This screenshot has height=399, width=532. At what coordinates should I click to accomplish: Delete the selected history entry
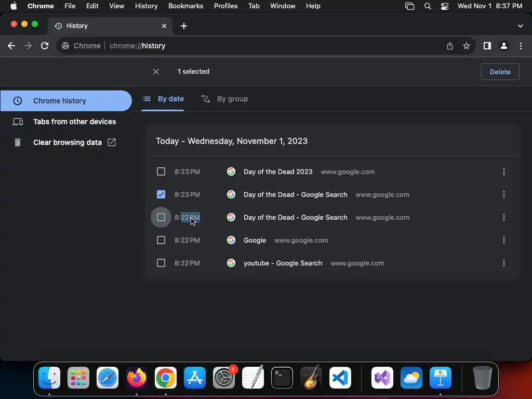click(500, 72)
